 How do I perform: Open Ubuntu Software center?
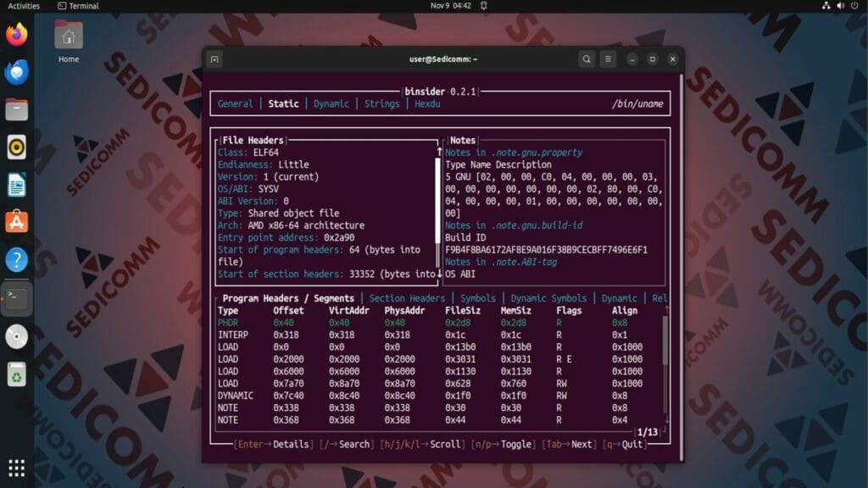pos(17,217)
